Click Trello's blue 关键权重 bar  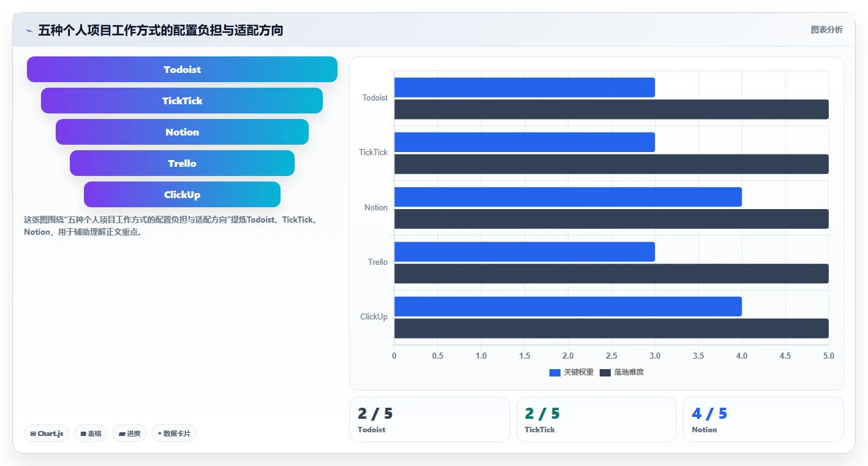coord(524,252)
